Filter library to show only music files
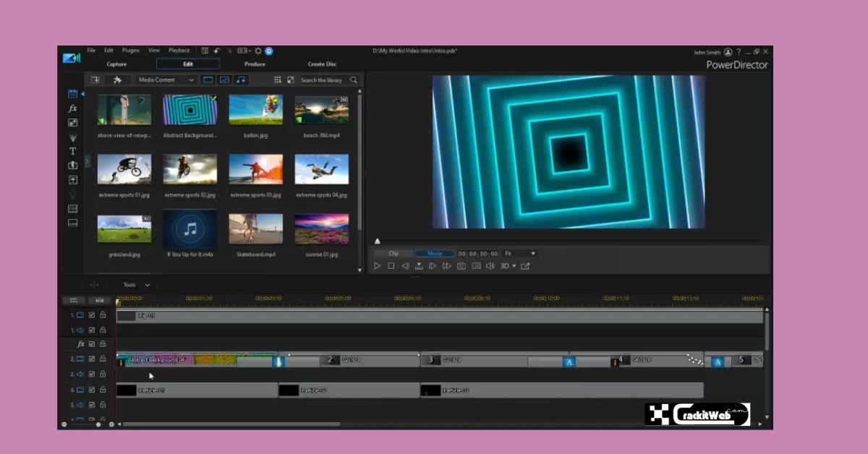 (x=240, y=80)
